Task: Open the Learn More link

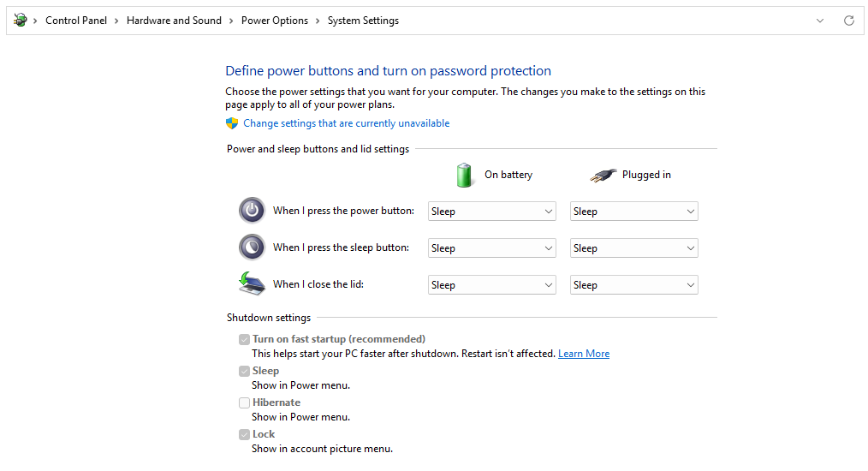Action: point(584,354)
